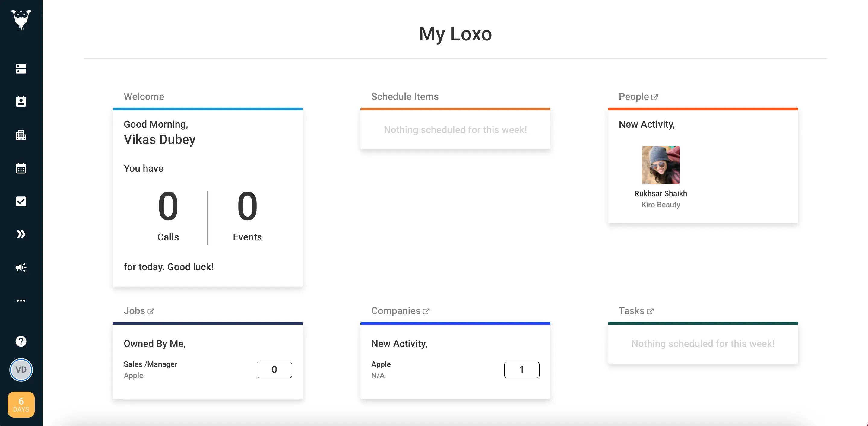The width and height of the screenshot is (868, 426).
Task: Click the 6 Days trial badge
Action: (21, 405)
